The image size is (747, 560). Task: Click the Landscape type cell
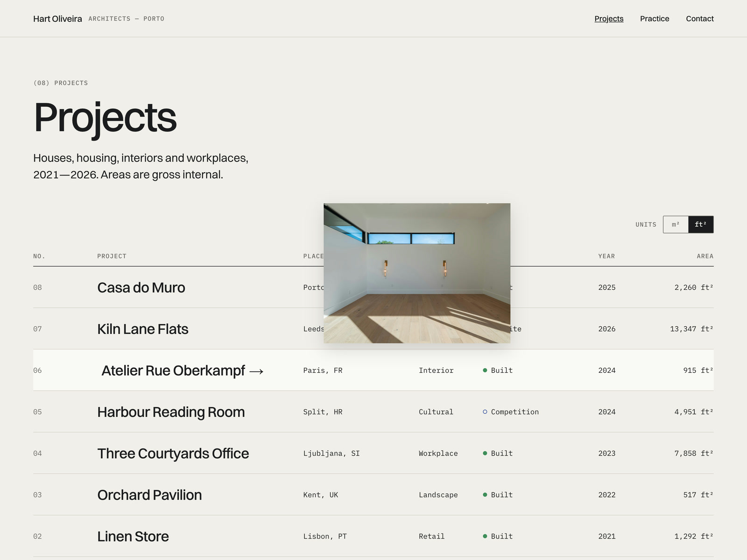click(438, 495)
